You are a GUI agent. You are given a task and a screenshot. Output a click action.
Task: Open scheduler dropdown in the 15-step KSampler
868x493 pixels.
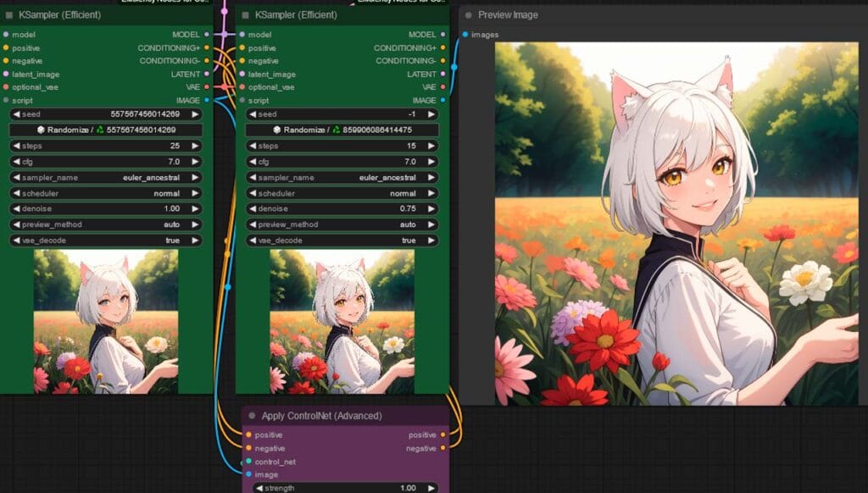342,193
